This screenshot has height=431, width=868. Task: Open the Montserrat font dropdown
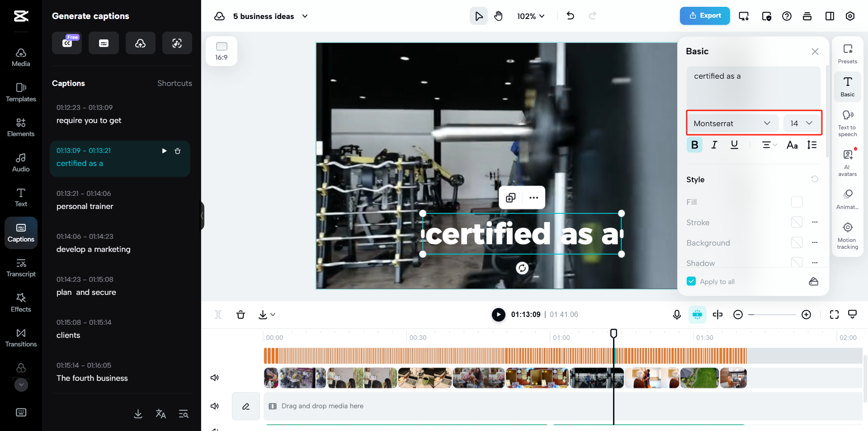click(x=732, y=123)
